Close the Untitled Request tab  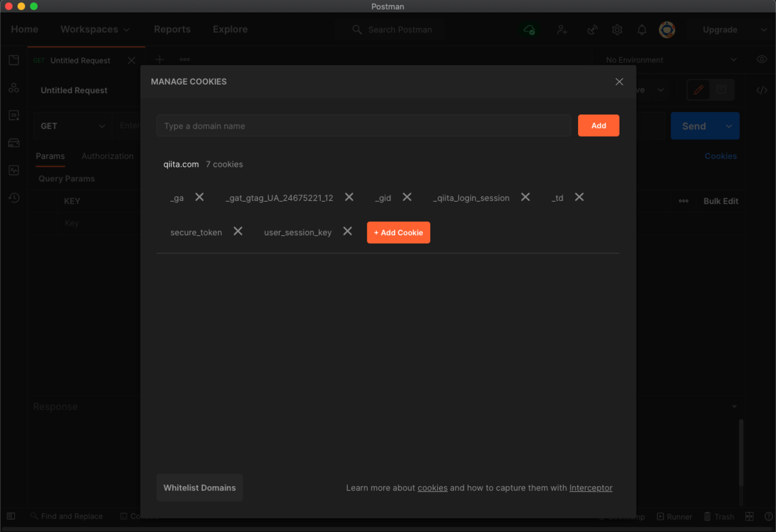132,60
